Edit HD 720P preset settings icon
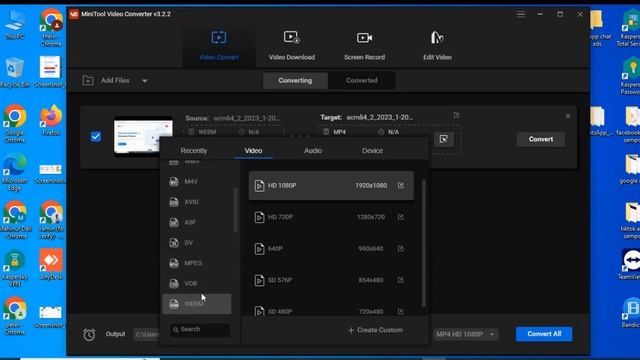640x360 pixels. click(x=401, y=217)
